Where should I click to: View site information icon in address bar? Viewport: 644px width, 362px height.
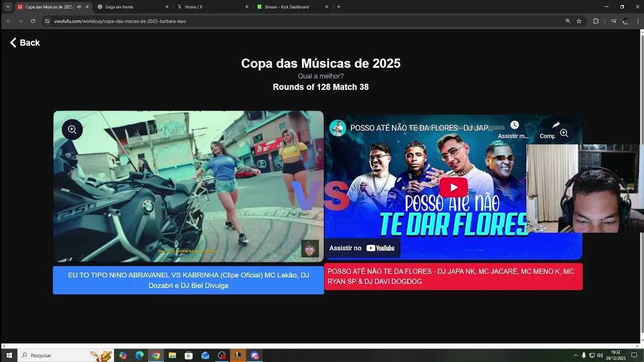[x=47, y=21]
